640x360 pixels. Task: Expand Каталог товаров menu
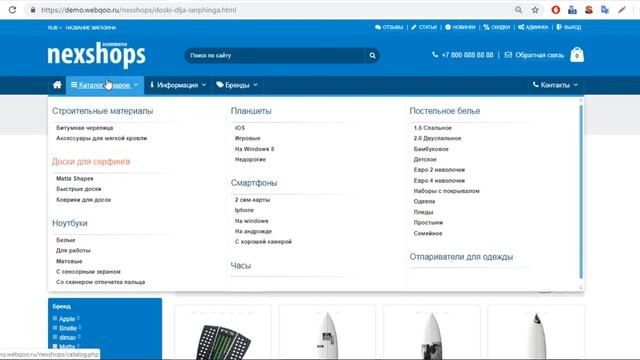[x=105, y=85]
